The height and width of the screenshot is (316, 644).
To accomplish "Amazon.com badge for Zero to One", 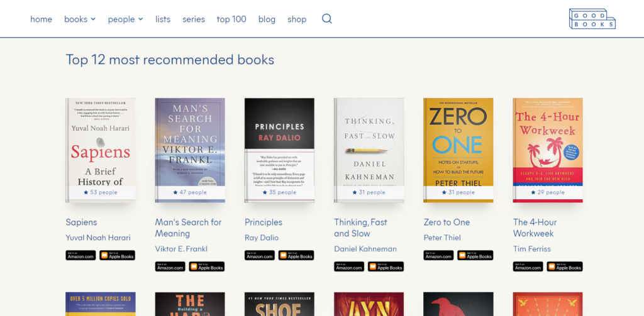I will [438, 255].
